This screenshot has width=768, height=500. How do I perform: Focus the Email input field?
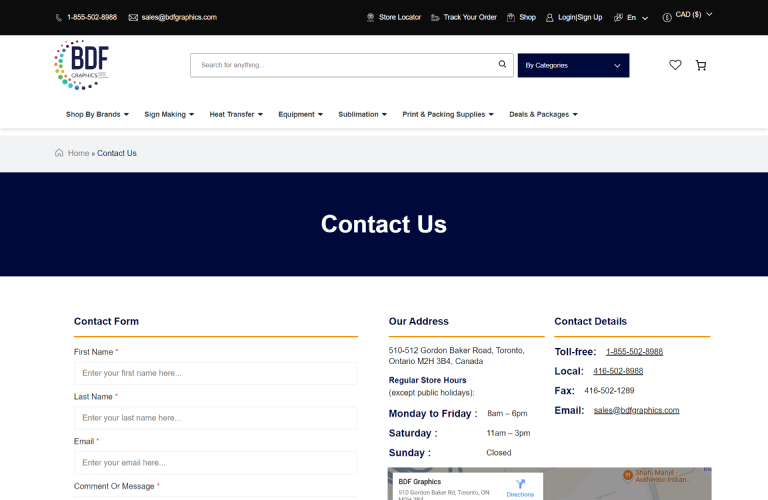215,463
